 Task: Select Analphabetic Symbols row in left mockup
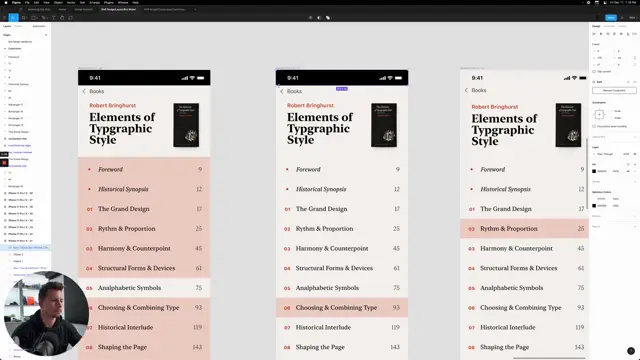point(144,288)
